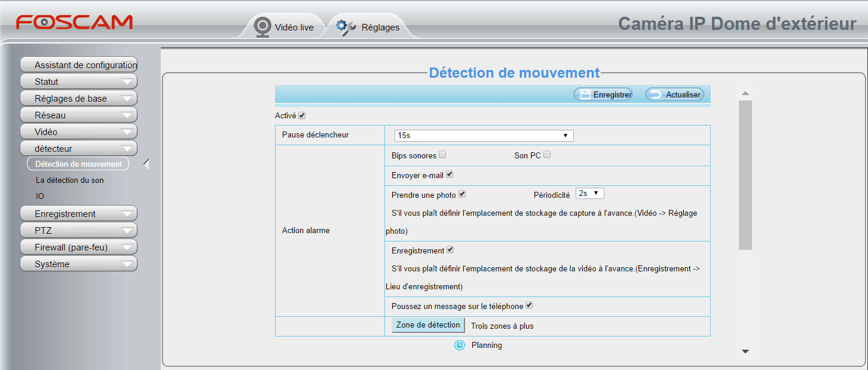Image resolution: width=868 pixels, height=370 pixels.
Task: Click the Action alarme label
Action: (x=305, y=230)
